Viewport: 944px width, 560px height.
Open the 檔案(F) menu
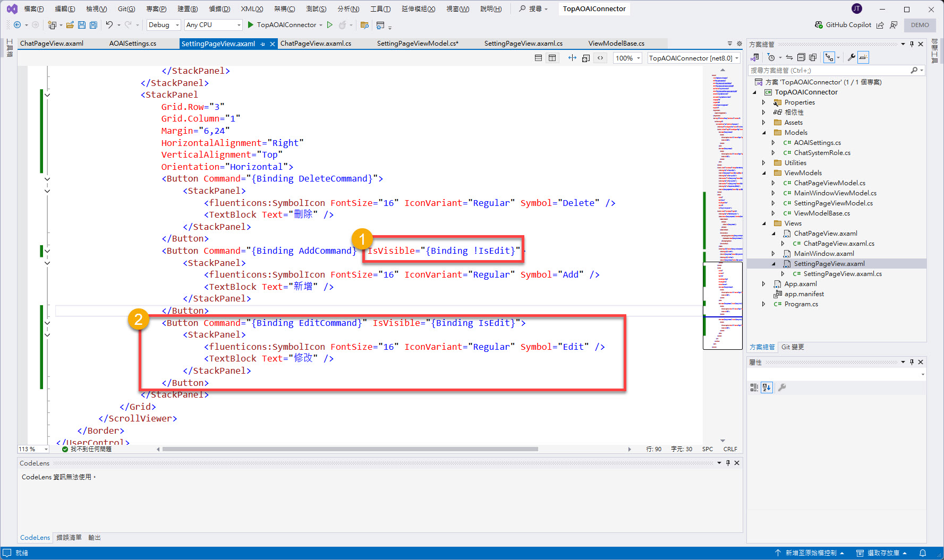pos(34,8)
